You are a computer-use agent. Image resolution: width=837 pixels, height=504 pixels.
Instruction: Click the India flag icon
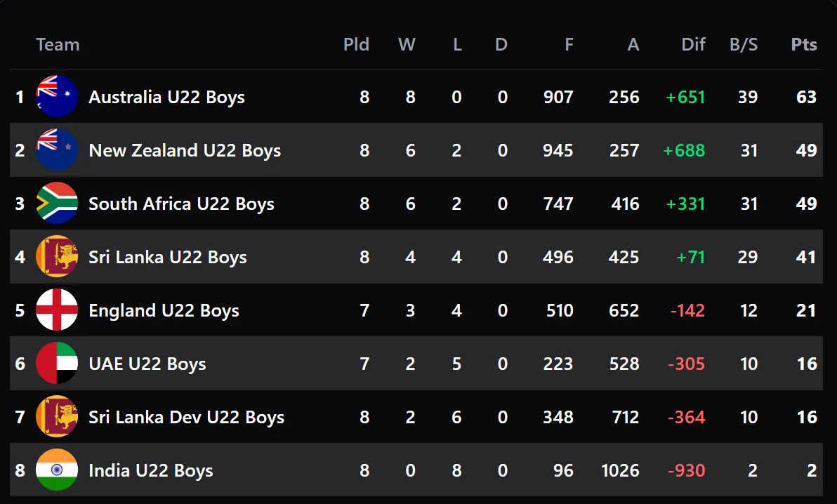[57, 470]
